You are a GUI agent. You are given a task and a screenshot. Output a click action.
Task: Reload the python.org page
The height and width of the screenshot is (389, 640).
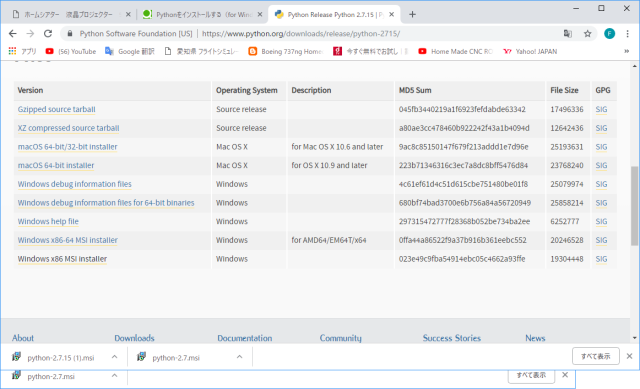(x=48, y=33)
